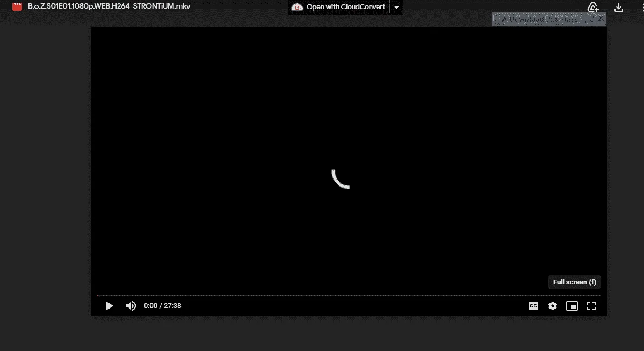
Task: Click the Download this video button
Action: coord(540,19)
